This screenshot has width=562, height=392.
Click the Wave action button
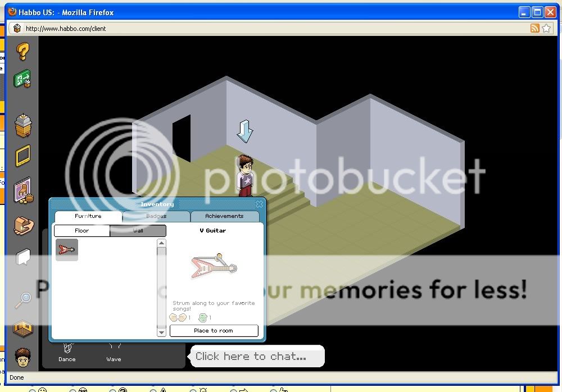tap(114, 353)
